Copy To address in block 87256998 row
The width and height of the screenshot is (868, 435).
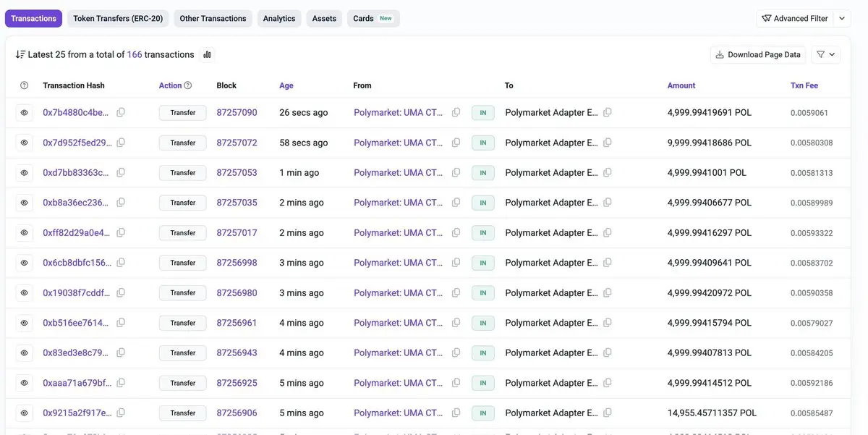click(608, 263)
